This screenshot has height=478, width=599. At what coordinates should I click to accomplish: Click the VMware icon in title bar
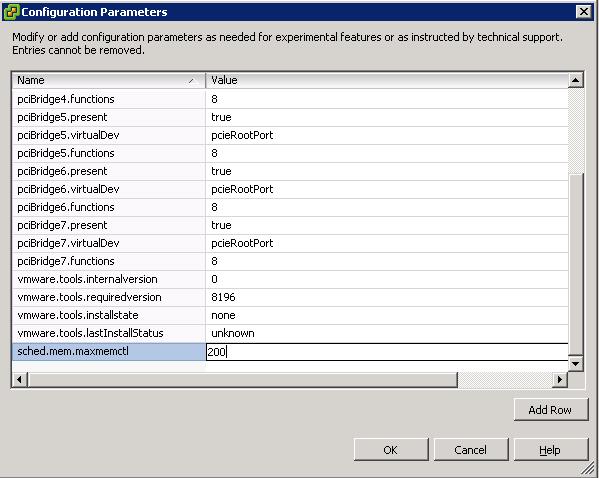11,12
